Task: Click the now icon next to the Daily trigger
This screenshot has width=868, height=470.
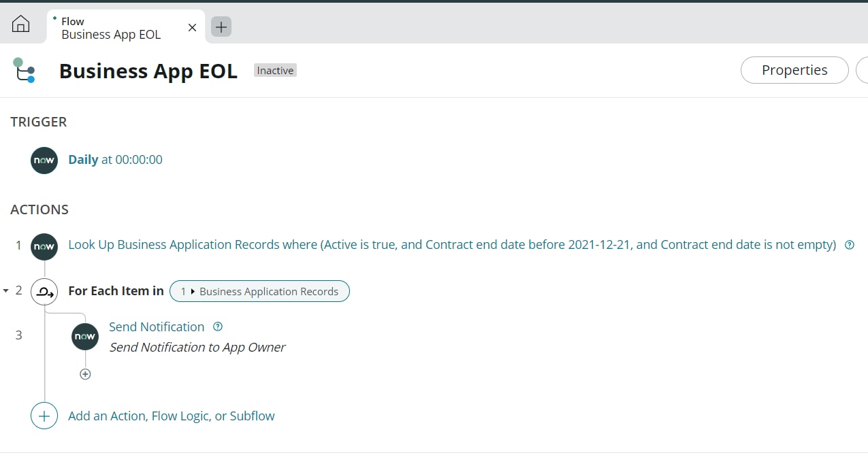Action: point(44,160)
